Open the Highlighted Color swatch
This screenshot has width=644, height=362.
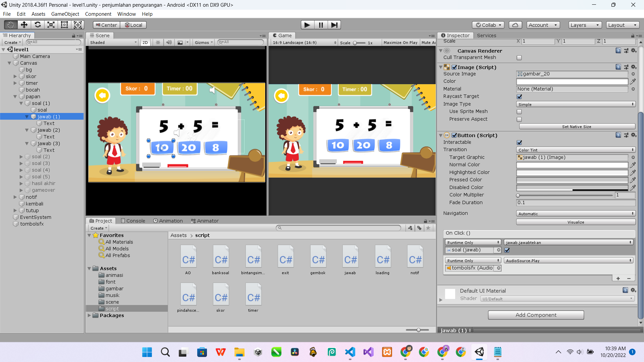tap(572, 172)
